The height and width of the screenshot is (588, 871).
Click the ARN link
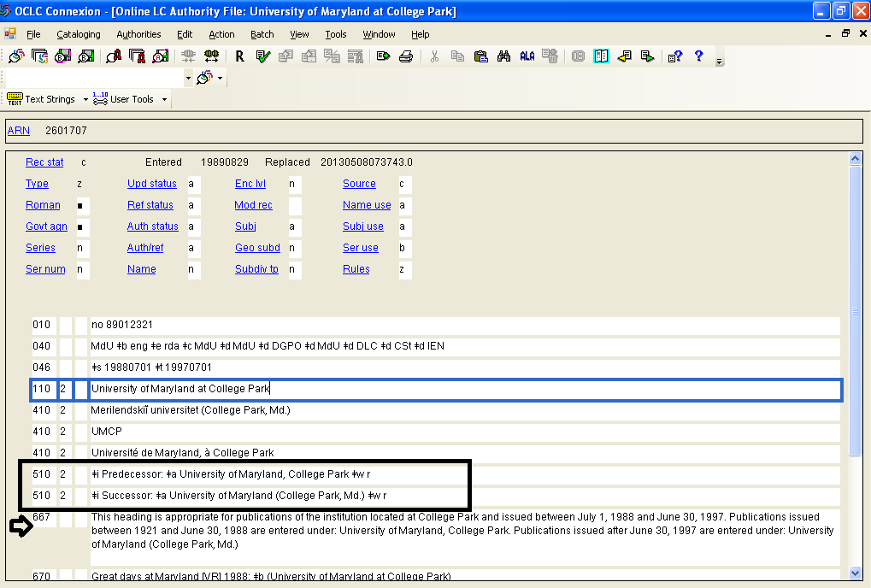pos(18,130)
